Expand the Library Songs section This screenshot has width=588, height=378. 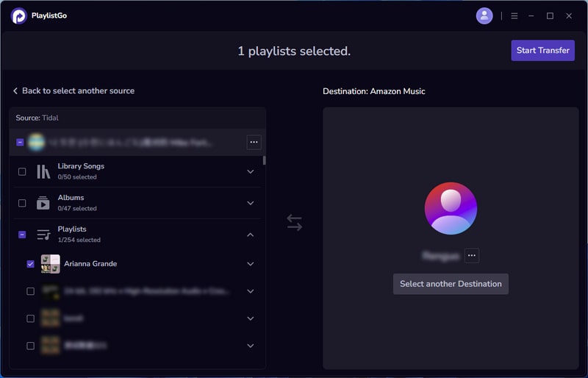pos(251,171)
